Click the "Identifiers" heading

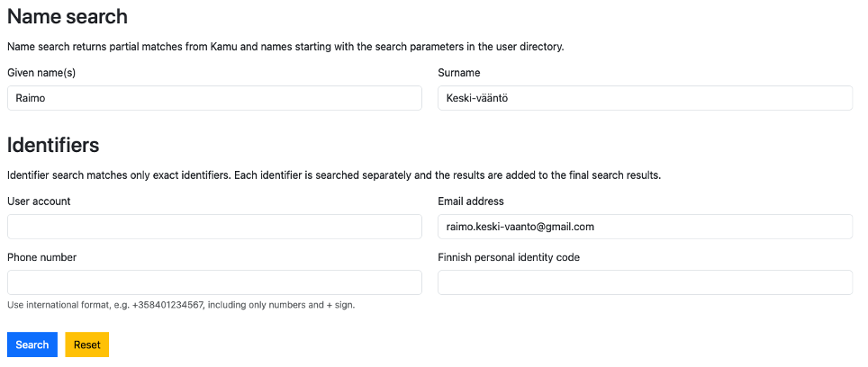(53, 145)
